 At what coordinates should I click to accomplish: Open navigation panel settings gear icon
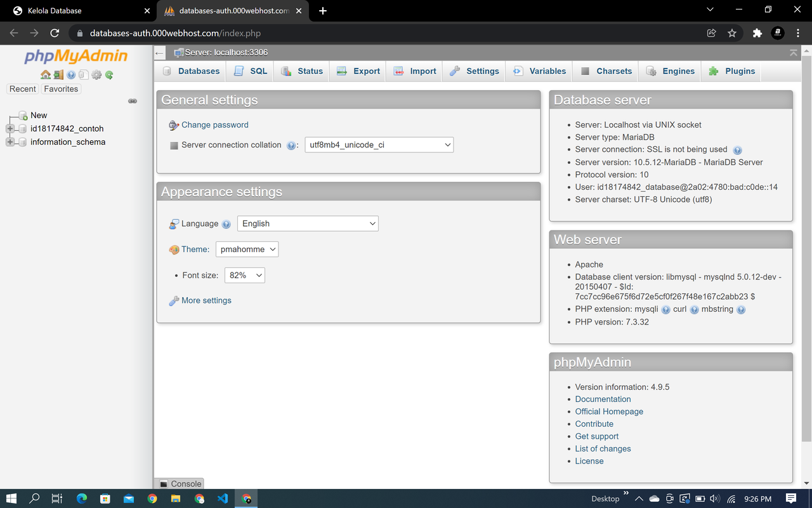(x=96, y=75)
